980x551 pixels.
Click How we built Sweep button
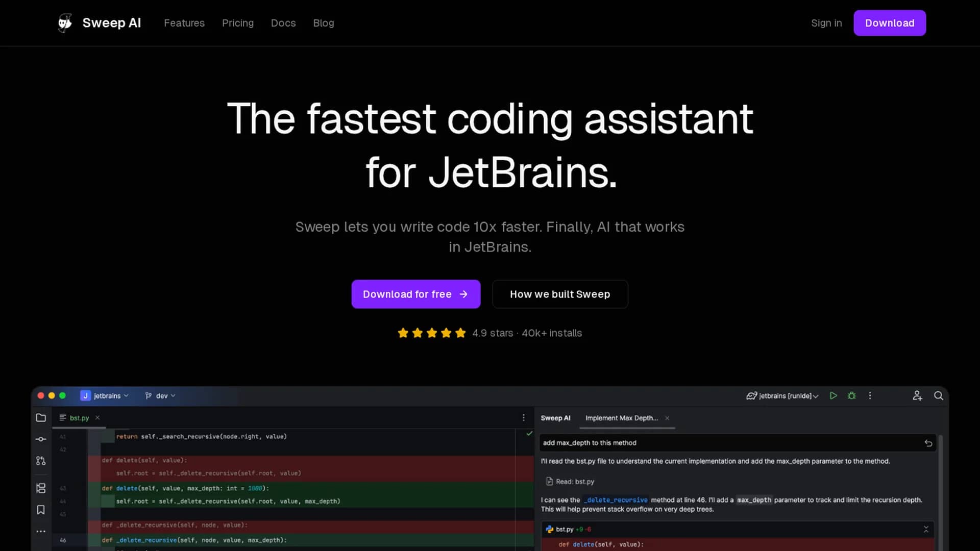[560, 294]
